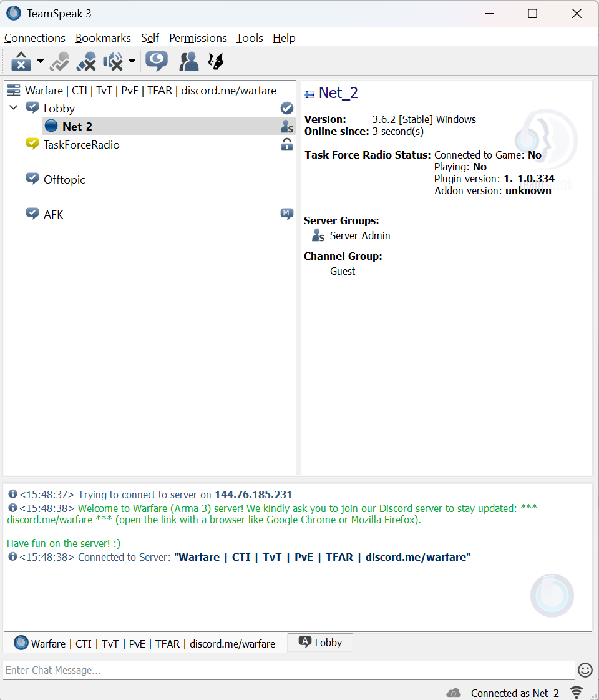
Task: Focus the Enter Chat Message field
Action: (288, 670)
